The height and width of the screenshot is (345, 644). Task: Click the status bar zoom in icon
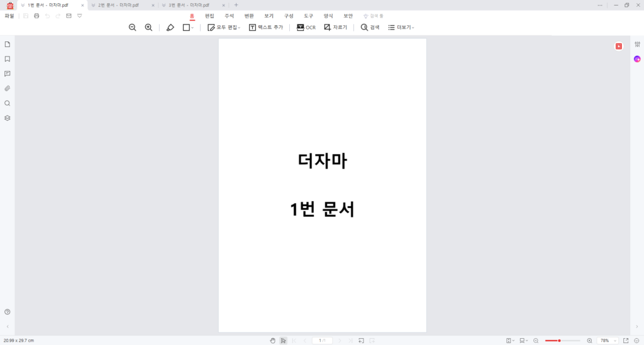point(589,341)
